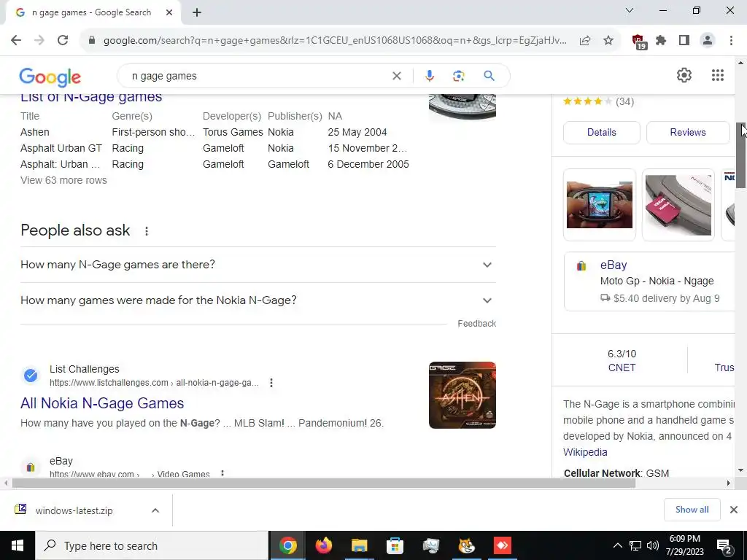Click the Asphalt Urban GT table cell
Screen dimensions: 747x560
point(61,149)
